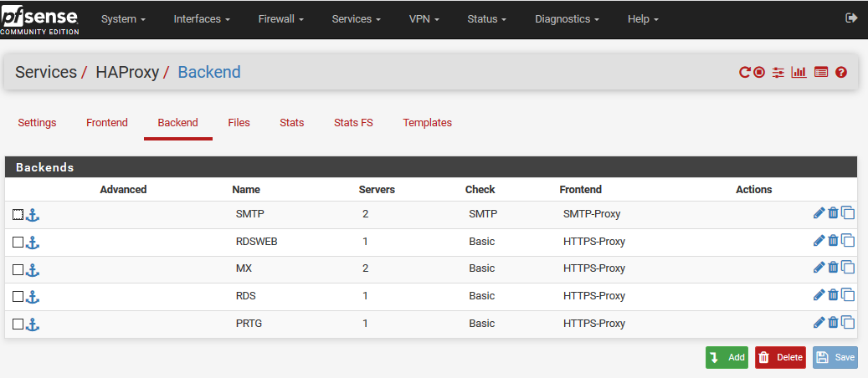Screen dimensions: 868x378
Task: Switch to the Frontend tab
Action: 107,123
